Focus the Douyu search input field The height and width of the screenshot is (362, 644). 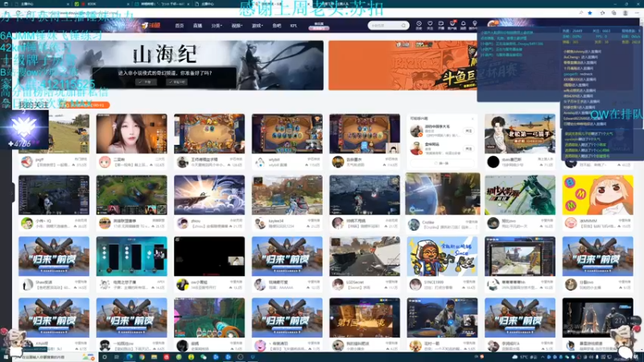point(384,26)
